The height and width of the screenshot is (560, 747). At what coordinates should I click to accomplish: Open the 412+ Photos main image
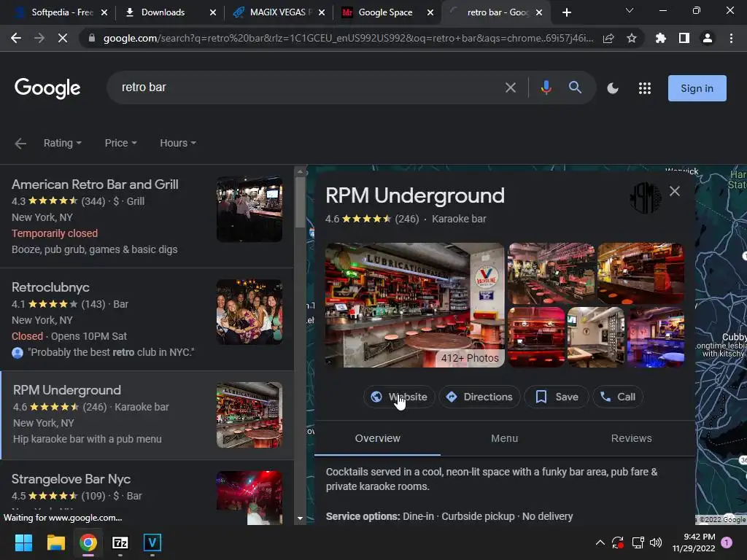click(x=414, y=306)
